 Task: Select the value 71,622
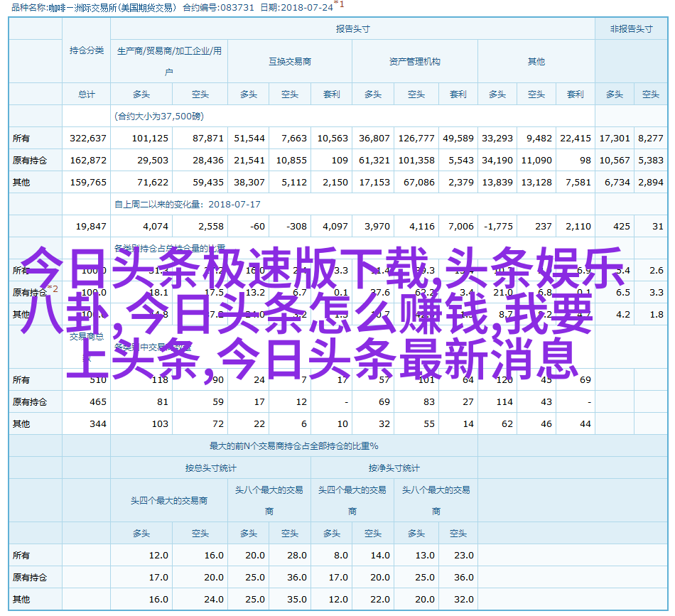coord(152,182)
